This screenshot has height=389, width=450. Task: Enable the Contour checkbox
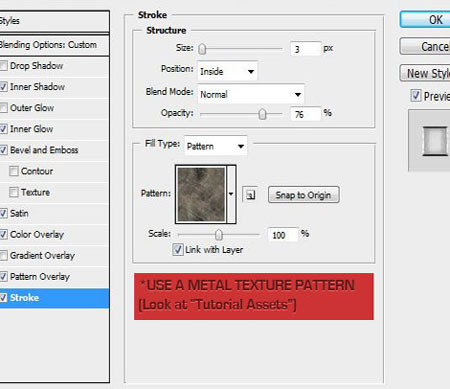point(14,171)
